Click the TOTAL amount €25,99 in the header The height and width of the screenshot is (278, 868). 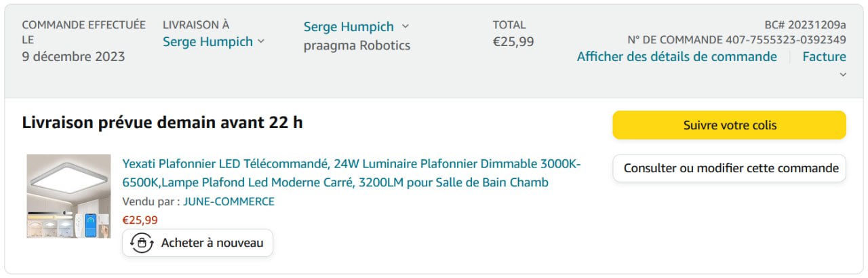click(513, 41)
